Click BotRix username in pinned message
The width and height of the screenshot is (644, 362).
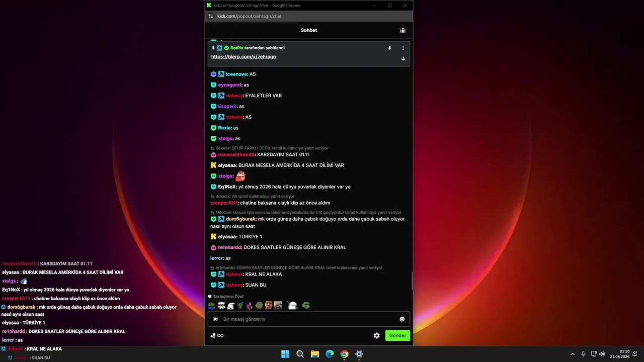236,48
